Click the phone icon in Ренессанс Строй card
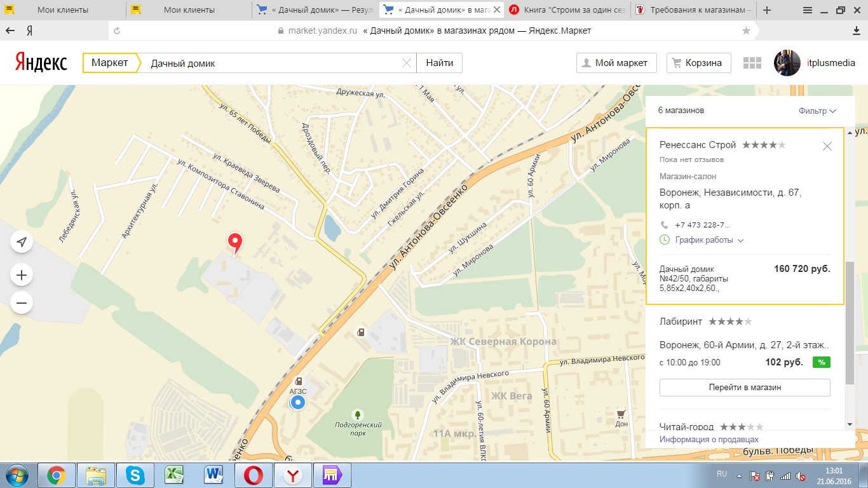Image resolution: width=868 pixels, height=488 pixels. (665, 225)
